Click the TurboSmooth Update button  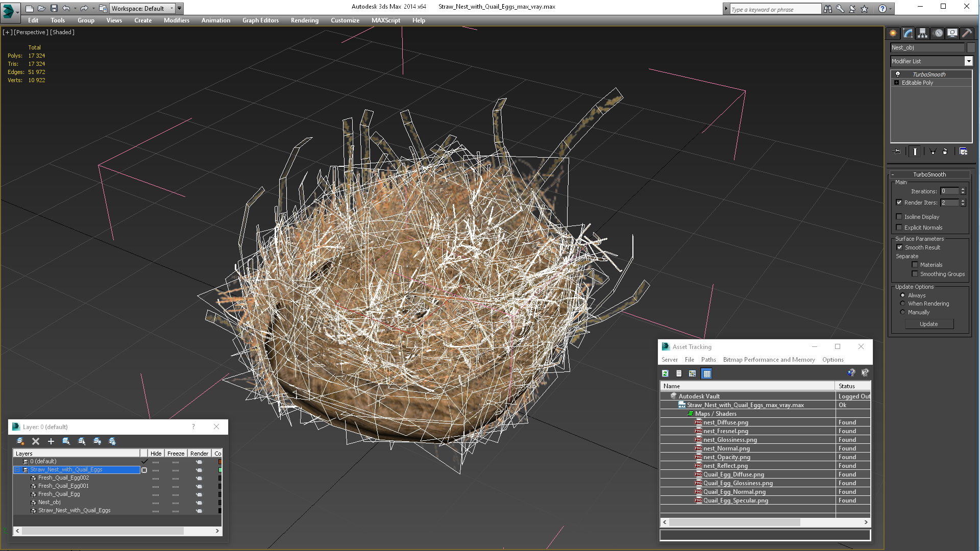928,324
